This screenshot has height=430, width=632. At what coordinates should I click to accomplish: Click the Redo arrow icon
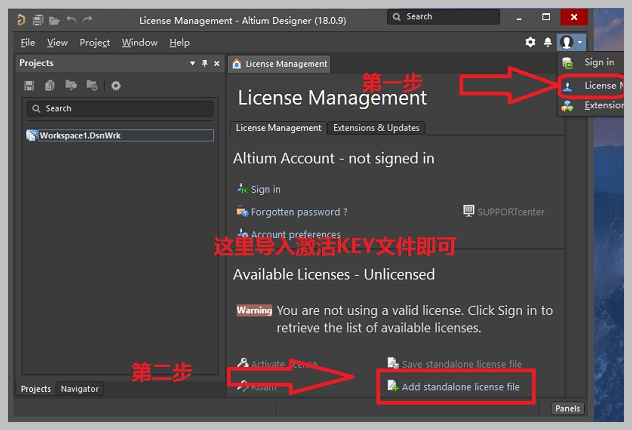point(87,19)
